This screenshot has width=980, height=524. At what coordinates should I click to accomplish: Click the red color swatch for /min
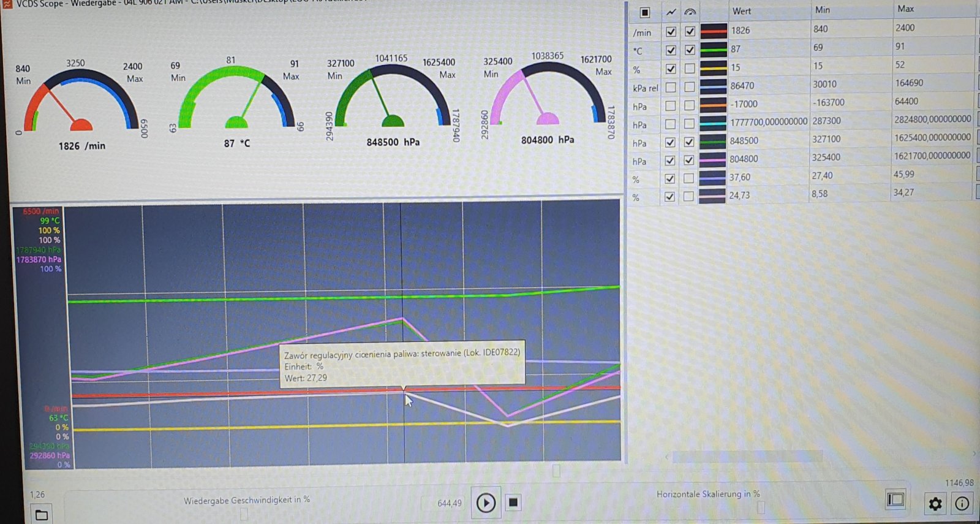[713, 31]
